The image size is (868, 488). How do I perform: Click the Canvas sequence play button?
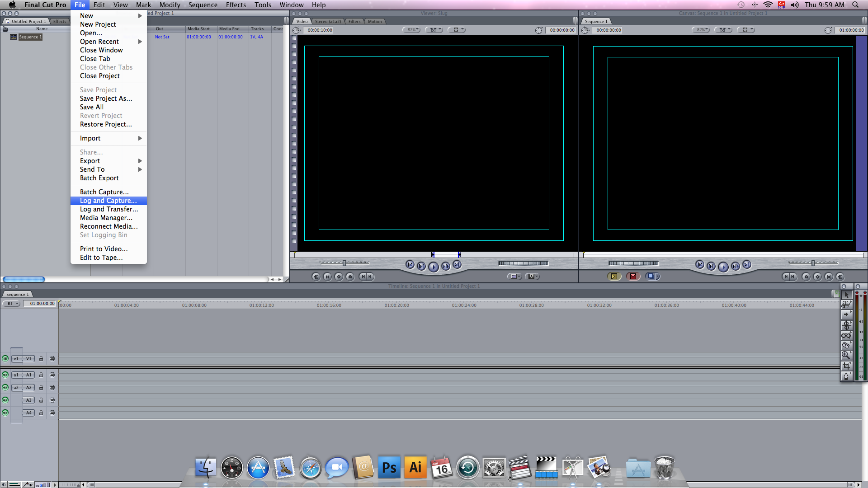point(723,265)
